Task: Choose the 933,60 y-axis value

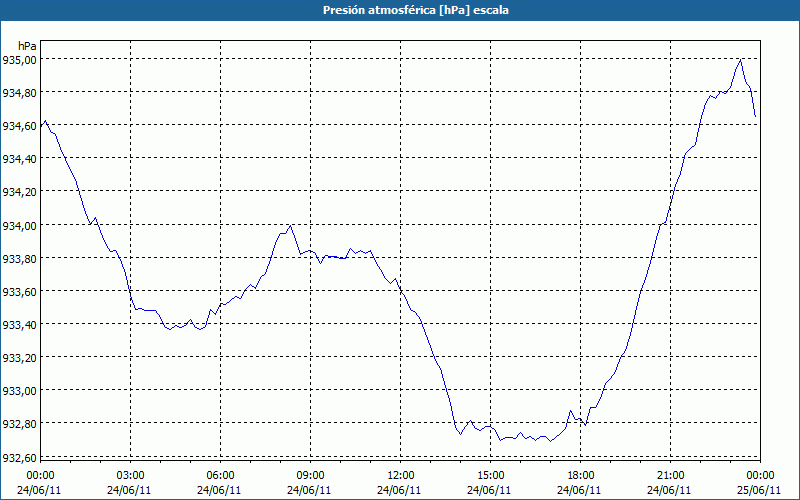Action: click(19, 292)
